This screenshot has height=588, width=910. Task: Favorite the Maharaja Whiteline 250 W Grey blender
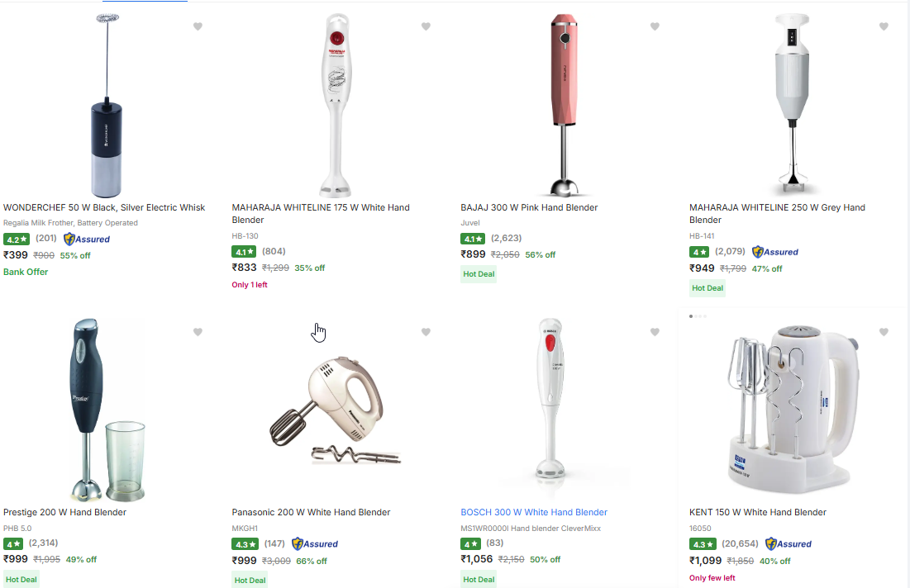coord(883,26)
